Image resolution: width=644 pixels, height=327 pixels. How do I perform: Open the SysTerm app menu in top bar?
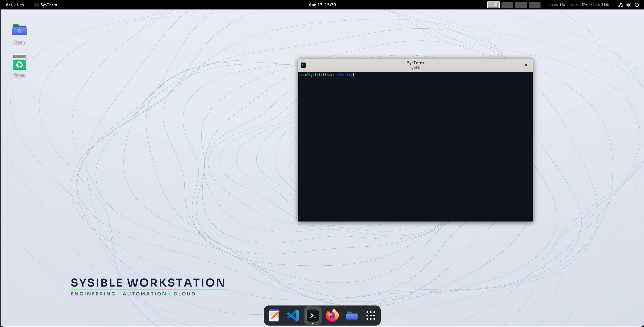[x=46, y=5]
